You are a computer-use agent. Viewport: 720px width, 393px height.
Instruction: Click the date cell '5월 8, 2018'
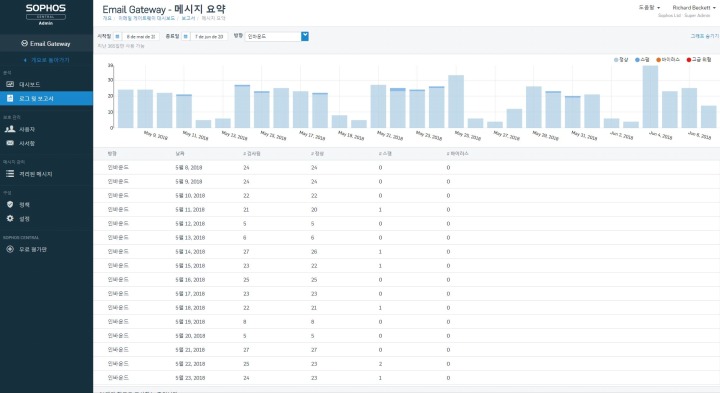(x=189, y=168)
